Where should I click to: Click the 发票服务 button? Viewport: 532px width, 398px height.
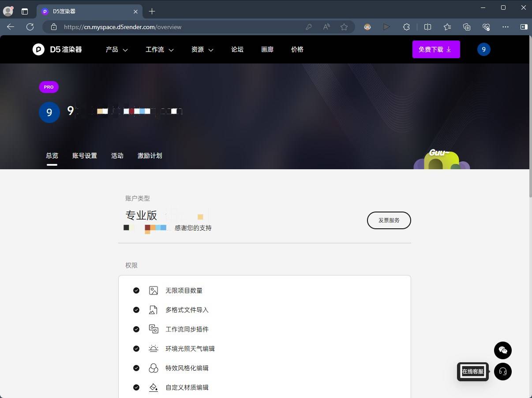coord(389,220)
